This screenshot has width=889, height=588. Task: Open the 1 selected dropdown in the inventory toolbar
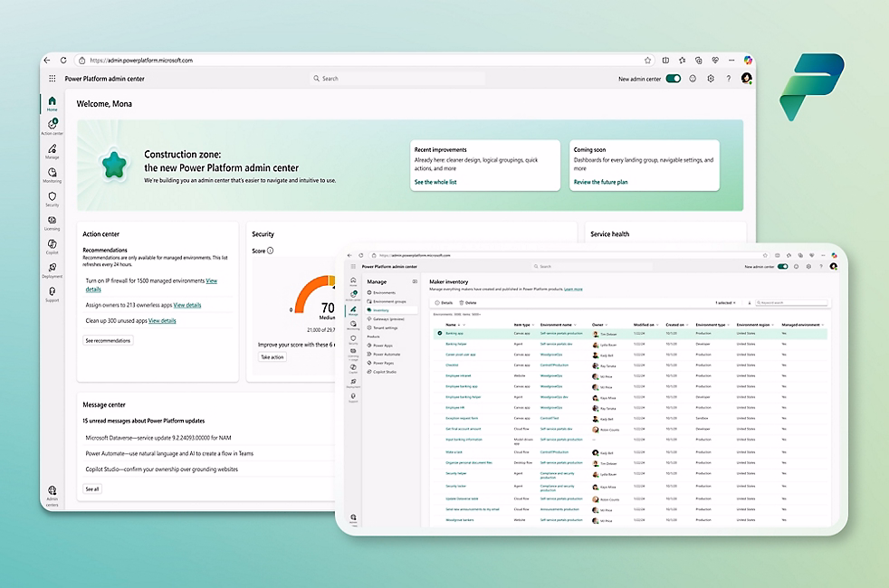point(725,303)
